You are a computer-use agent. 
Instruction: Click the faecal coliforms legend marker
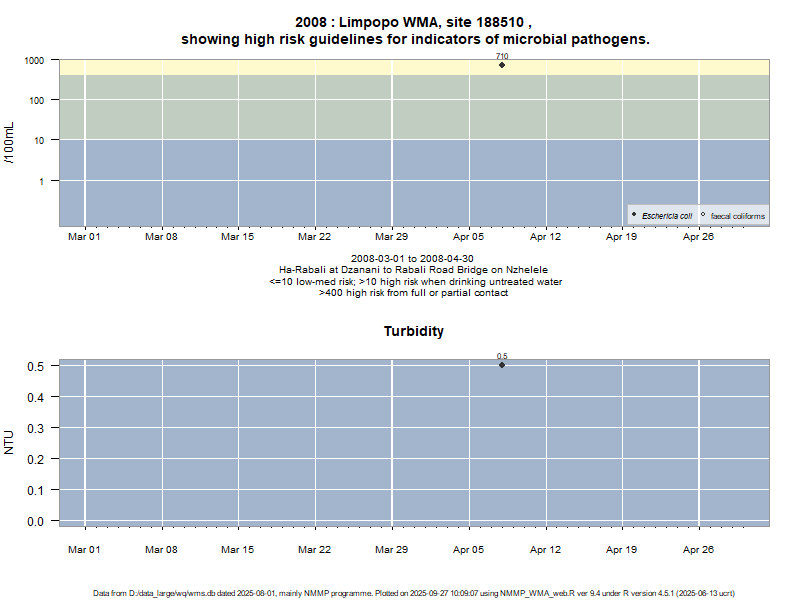(x=703, y=215)
